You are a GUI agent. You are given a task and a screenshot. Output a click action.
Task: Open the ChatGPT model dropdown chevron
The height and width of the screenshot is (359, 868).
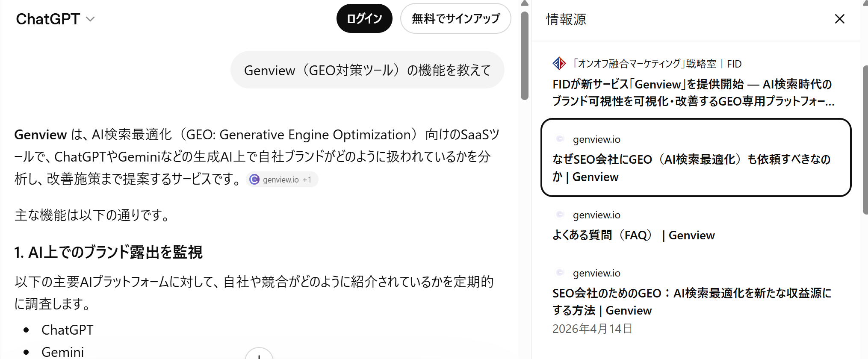pos(90,19)
